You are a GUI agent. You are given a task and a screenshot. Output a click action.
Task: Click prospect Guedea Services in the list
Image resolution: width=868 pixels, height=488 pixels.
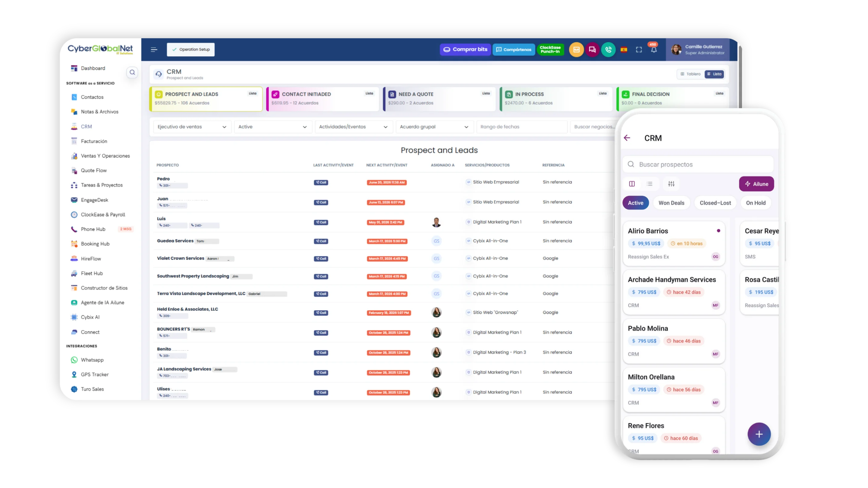point(175,240)
